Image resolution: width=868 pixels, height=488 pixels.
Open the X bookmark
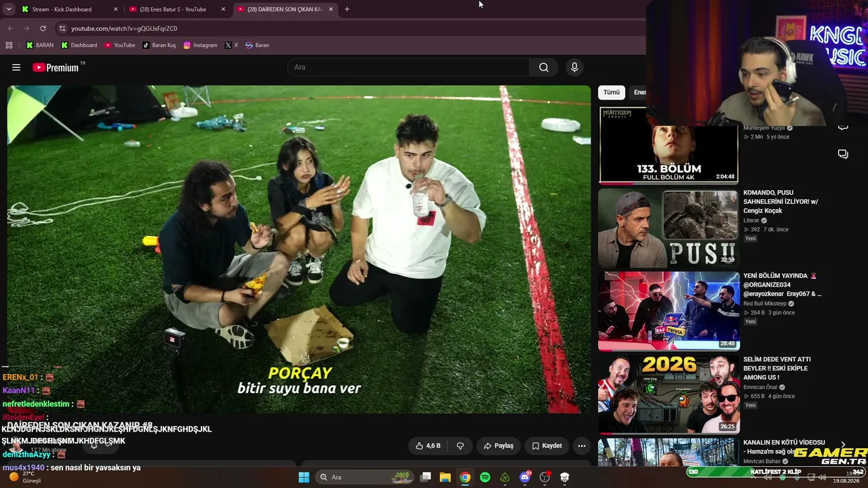(231, 45)
